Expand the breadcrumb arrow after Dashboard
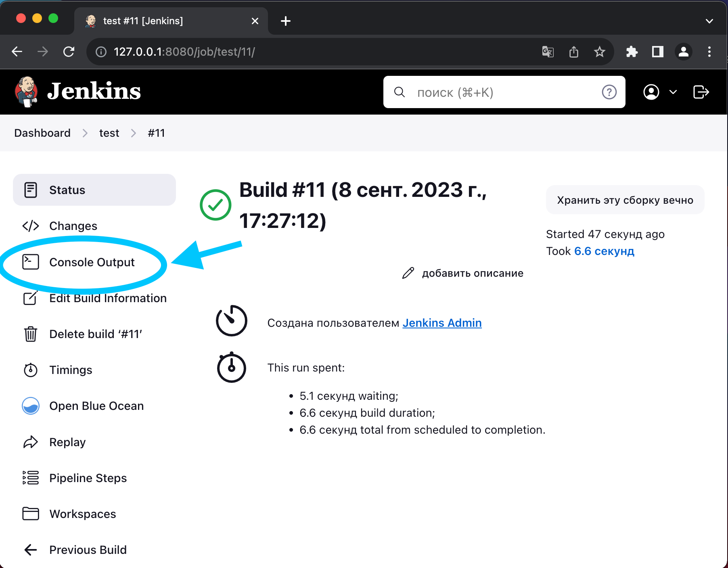This screenshot has height=568, width=728. [x=85, y=133]
